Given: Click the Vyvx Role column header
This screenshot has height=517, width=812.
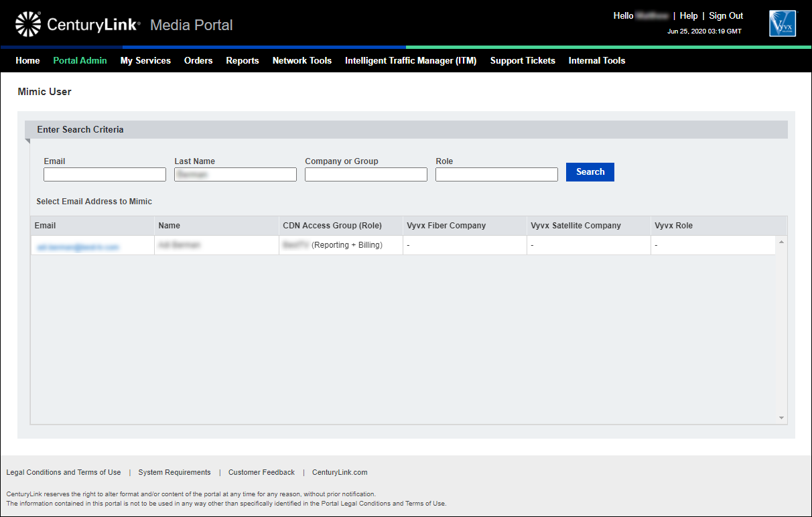Looking at the screenshot, I should [714, 226].
